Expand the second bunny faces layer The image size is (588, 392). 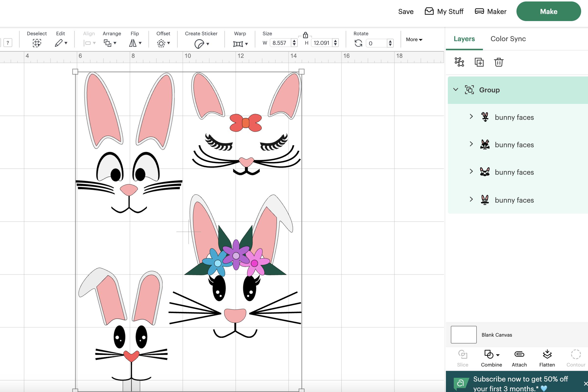(471, 144)
